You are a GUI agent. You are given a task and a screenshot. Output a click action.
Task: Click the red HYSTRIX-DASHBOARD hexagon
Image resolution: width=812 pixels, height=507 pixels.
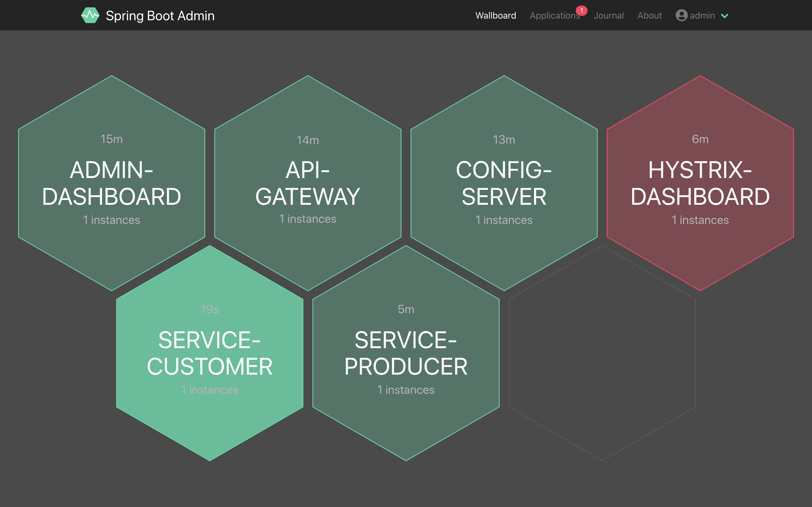[x=700, y=183]
